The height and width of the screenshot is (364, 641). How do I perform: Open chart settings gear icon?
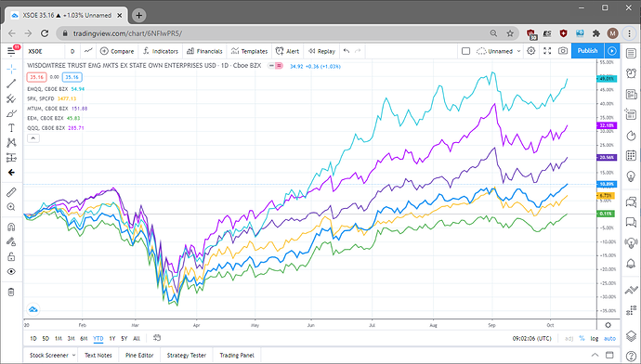click(x=531, y=51)
